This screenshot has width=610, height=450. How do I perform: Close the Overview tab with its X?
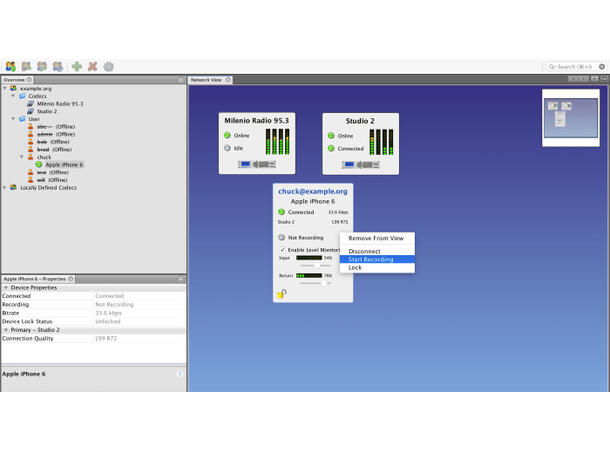click(29, 80)
